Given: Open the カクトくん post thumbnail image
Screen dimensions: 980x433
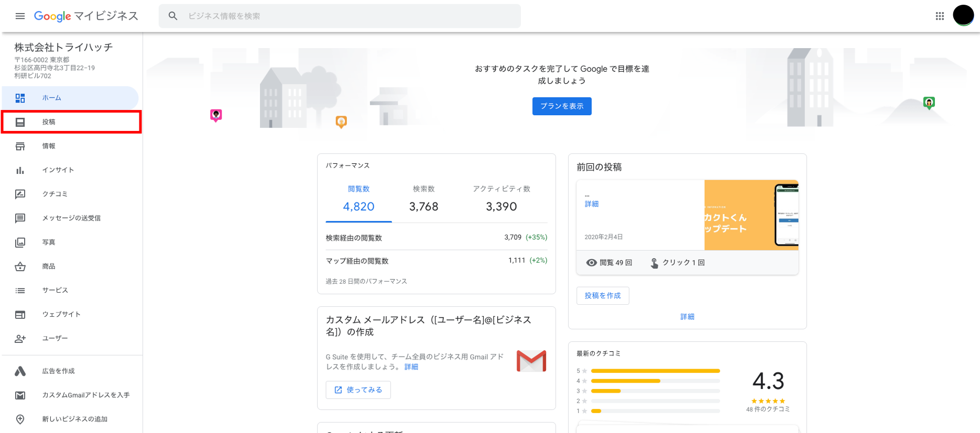Looking at the screenshot, I should point(751,215).
